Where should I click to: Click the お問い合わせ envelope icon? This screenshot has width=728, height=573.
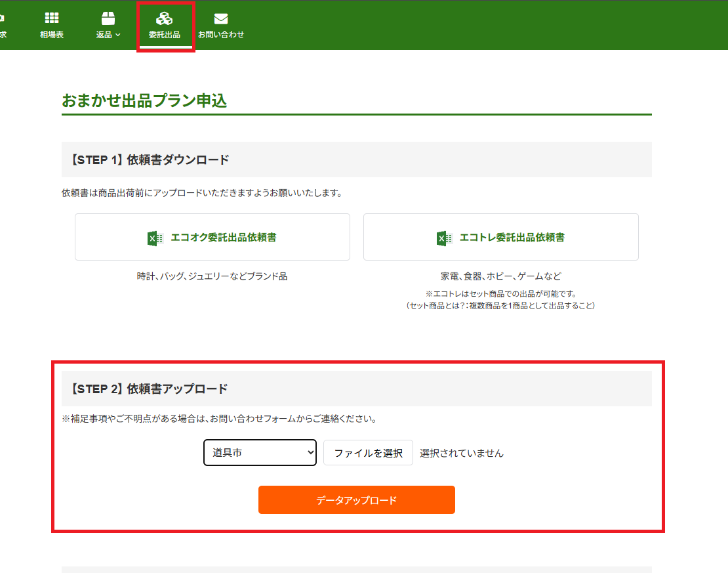221,18
